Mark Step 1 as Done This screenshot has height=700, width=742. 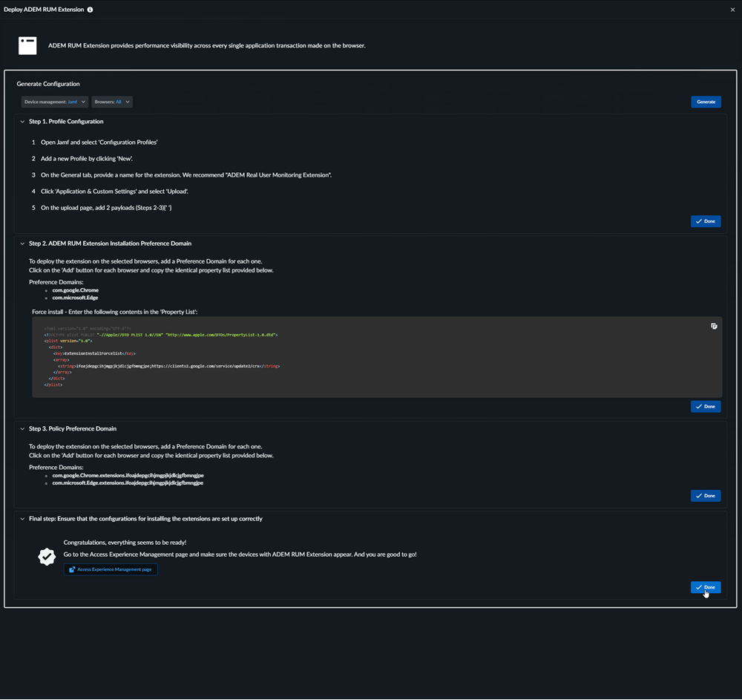705,221
